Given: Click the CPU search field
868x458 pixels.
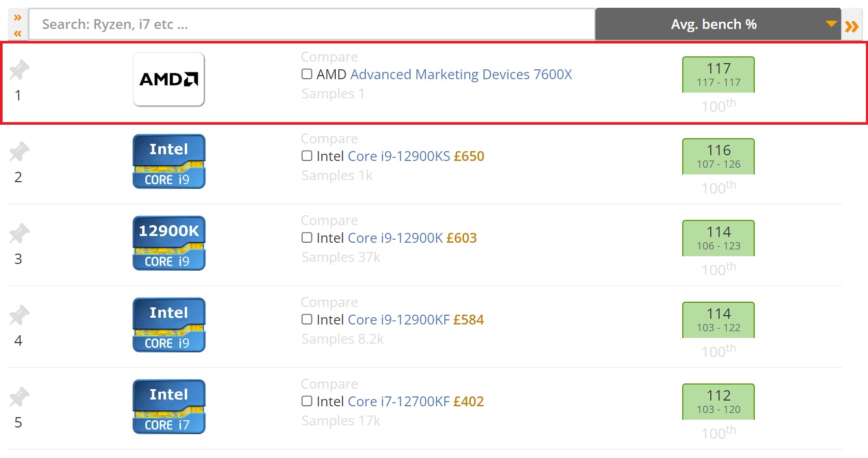Looking at the screenshot, I should (311, 24).
